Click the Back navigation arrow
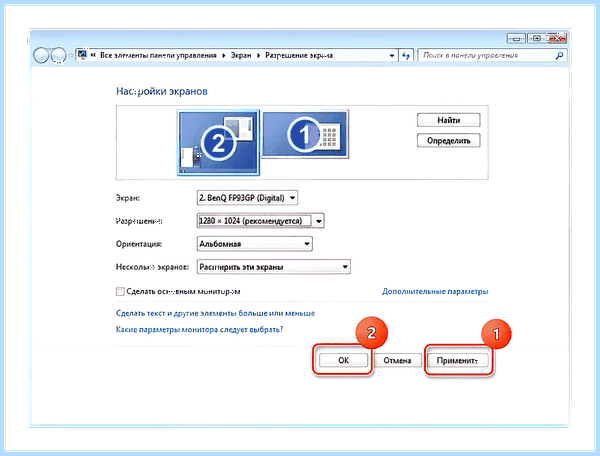 point(41,55)
